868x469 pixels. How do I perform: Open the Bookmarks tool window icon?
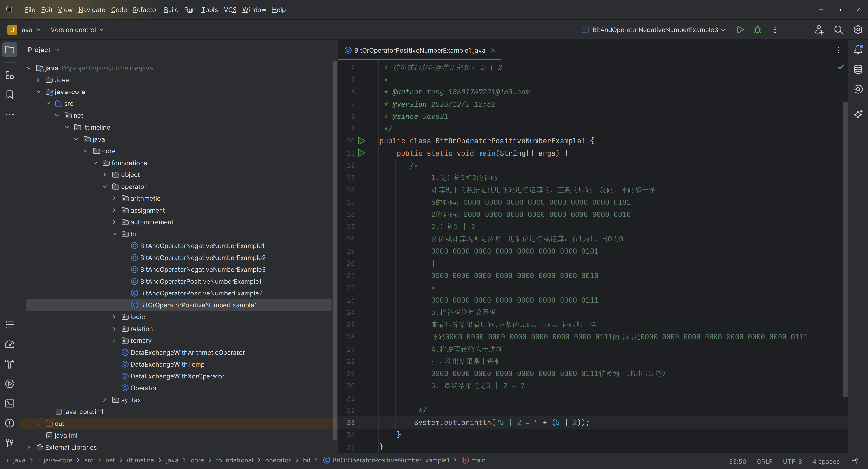(x=10, y=95)
